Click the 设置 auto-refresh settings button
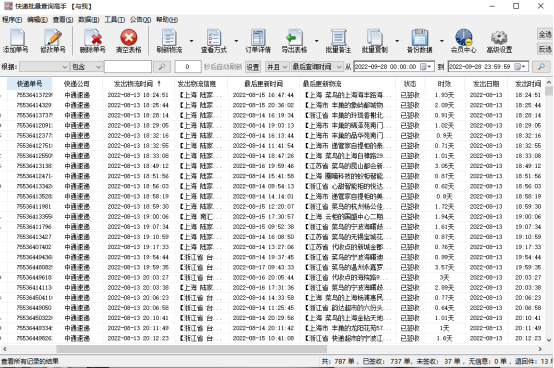 [253, 67]
